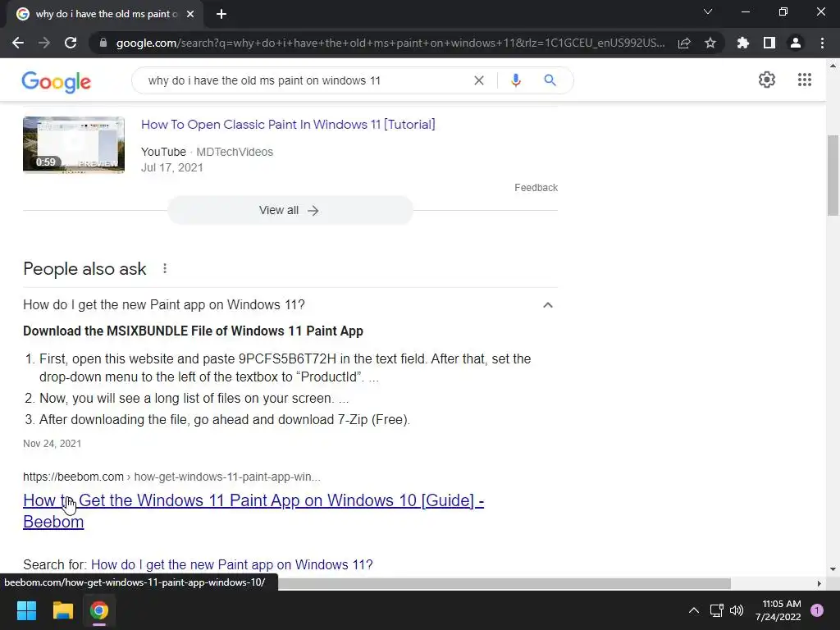Open a new browser tab
This screenshot has height=630, width=840.
click(x=221, y=14)
